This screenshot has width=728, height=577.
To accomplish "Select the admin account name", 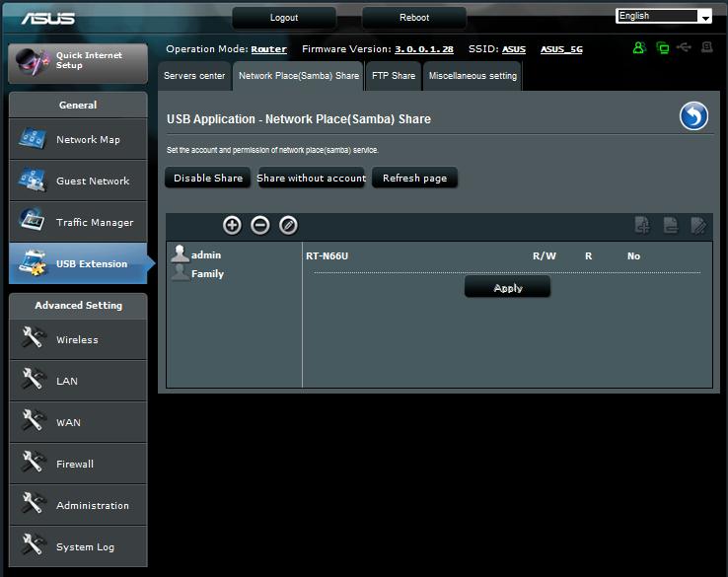I will pyautogui.click(x=206, y=254).
